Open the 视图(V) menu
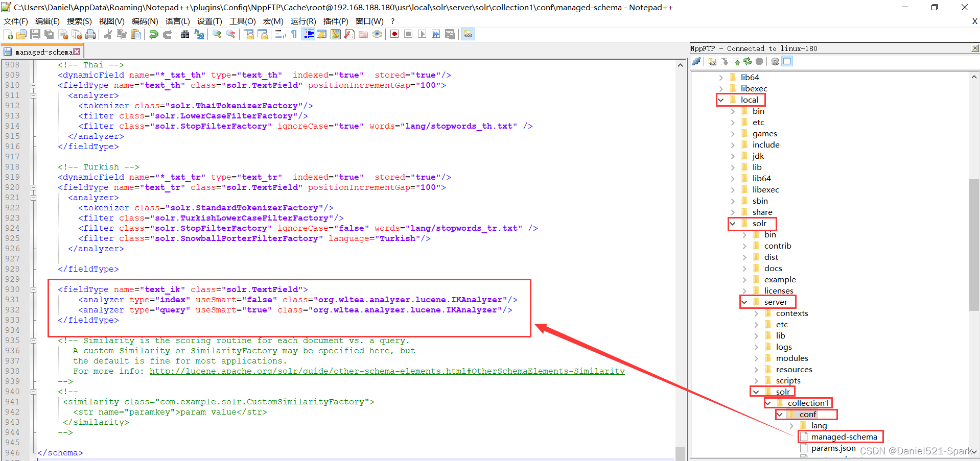 [111, 21]
